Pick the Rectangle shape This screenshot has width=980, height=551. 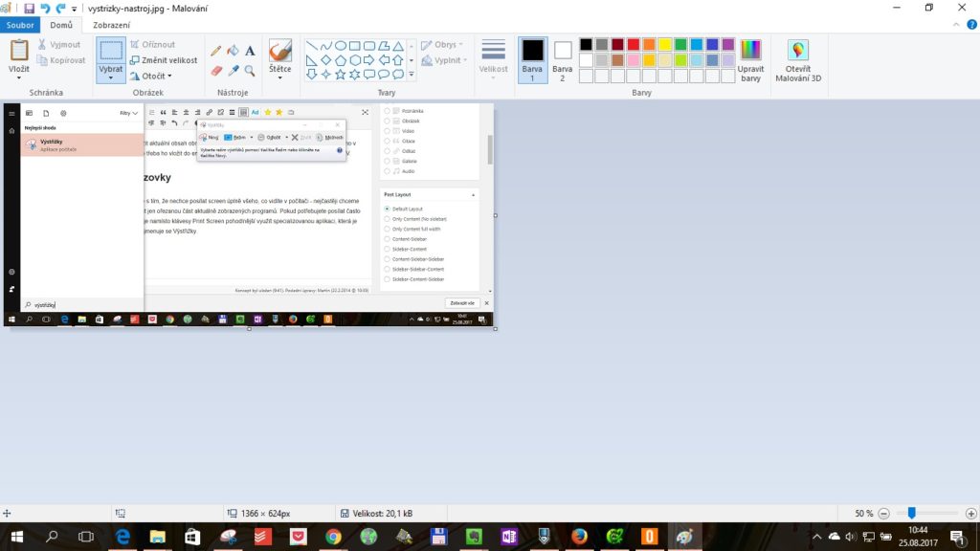(354, 46)
